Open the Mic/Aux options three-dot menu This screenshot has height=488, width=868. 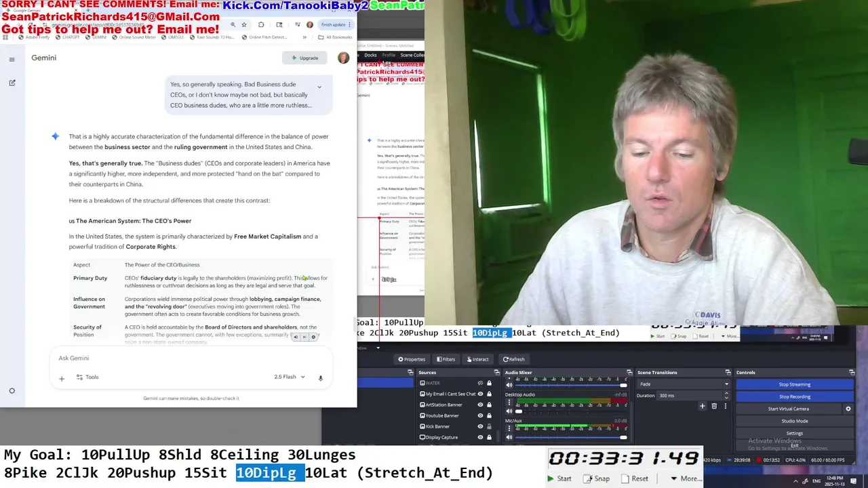[509, 428]
